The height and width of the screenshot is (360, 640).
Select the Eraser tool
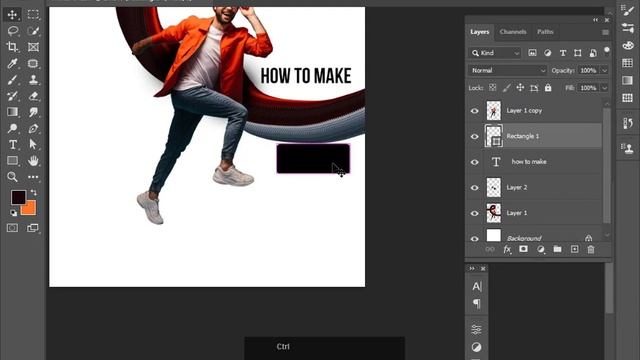pyautogui.click(x=33, y=96)
